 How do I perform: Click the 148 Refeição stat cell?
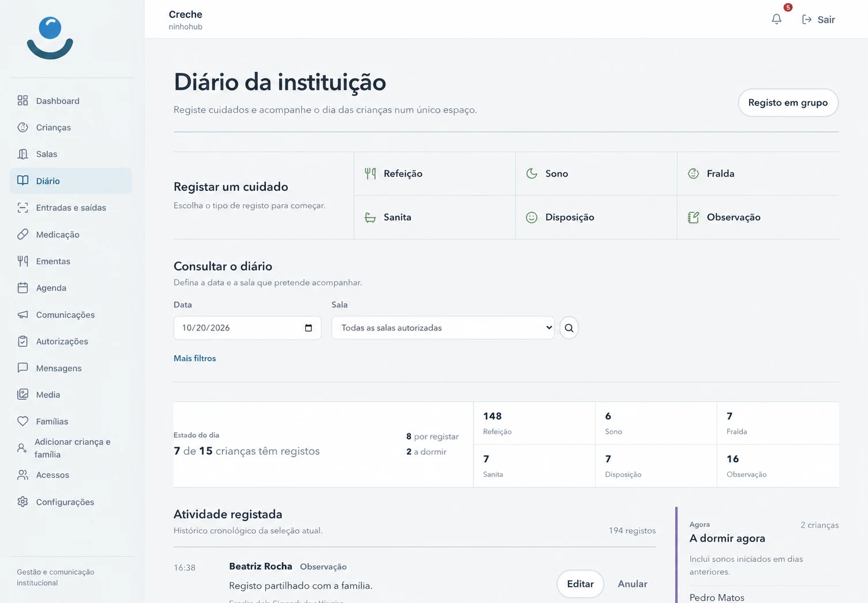pos(534,423)
